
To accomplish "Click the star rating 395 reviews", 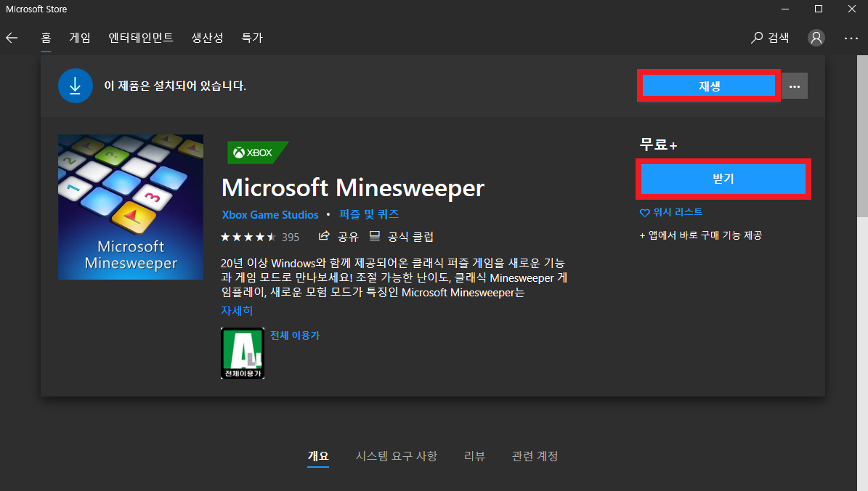I will 259,238.
